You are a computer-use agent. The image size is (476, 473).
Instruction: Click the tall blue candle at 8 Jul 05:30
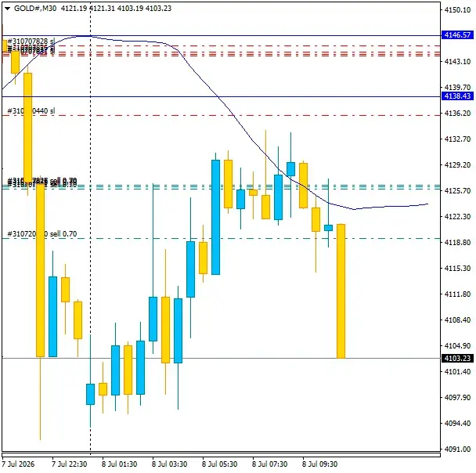coord(215,217)
